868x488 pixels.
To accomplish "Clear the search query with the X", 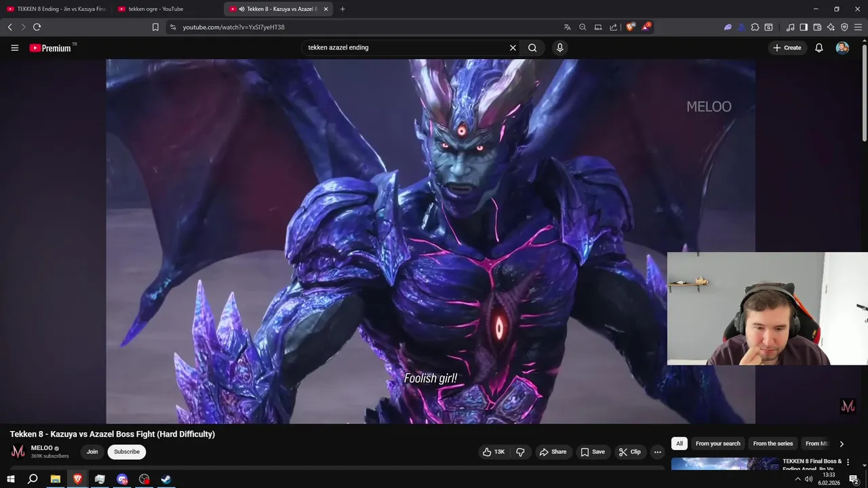I will (x=513, y=47).
